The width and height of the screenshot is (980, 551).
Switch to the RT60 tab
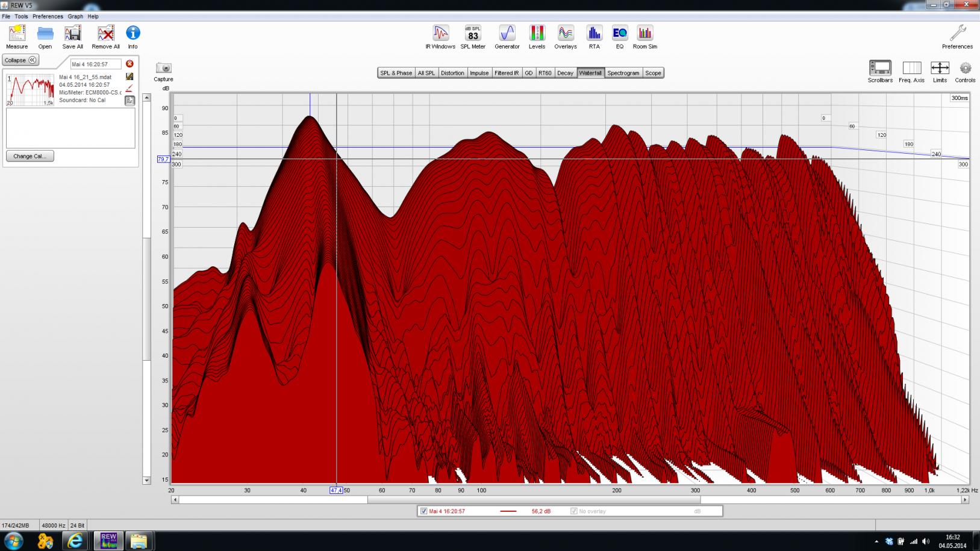tap(545, 73)
